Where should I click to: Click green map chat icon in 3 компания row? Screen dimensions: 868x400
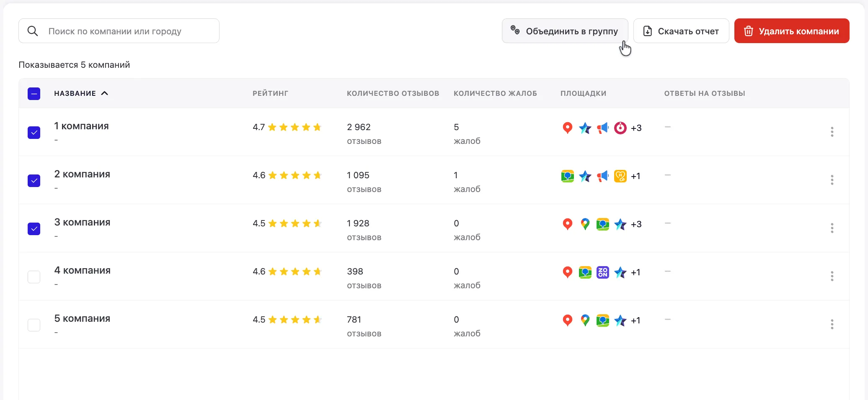(x=602, y=224)
